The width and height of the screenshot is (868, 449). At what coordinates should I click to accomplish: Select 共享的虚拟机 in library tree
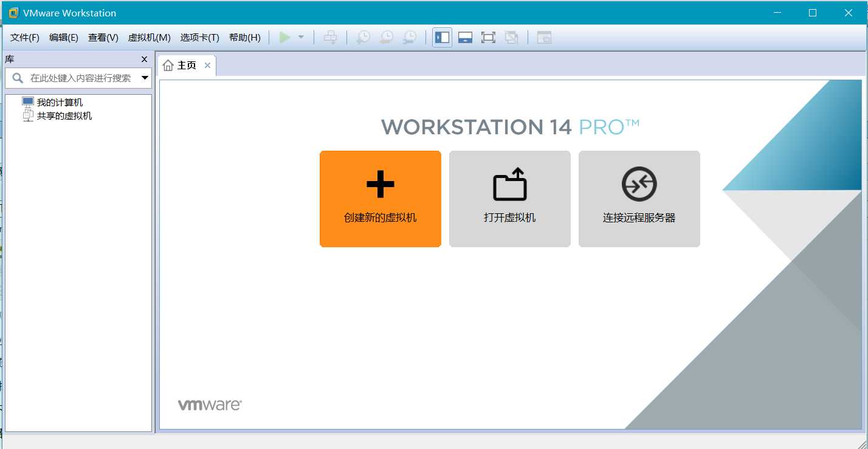pos(64,116)
